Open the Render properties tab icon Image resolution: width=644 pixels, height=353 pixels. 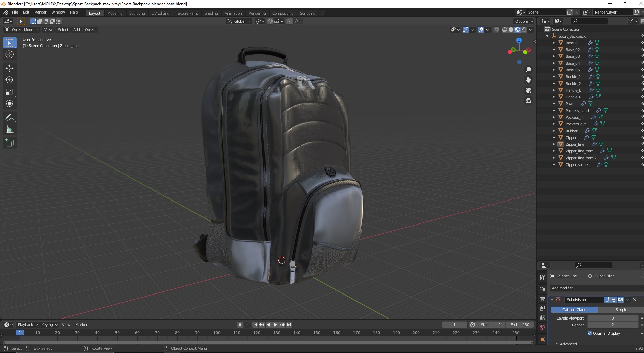pos(542,289)
